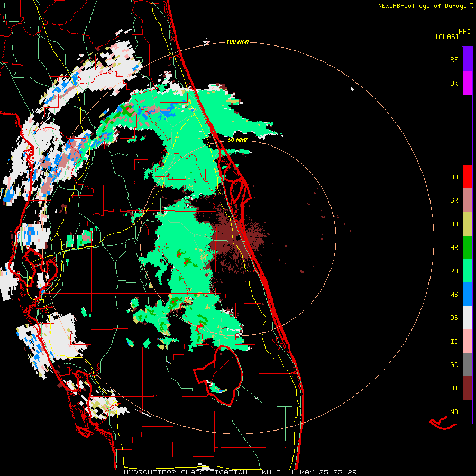Image resolution: width=476 pixels, height=476 pixels.
Task: Click the WS blue legend swatch
Action: [x=467, y=294]
